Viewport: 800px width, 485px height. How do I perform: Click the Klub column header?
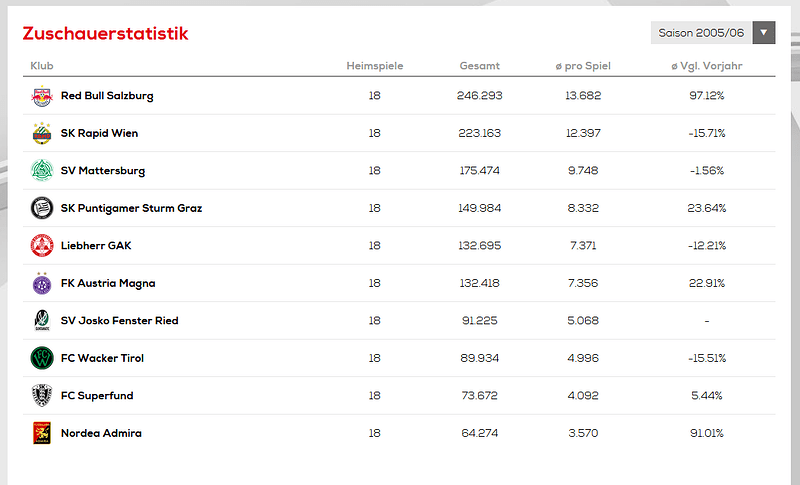(x=42, y=66)
